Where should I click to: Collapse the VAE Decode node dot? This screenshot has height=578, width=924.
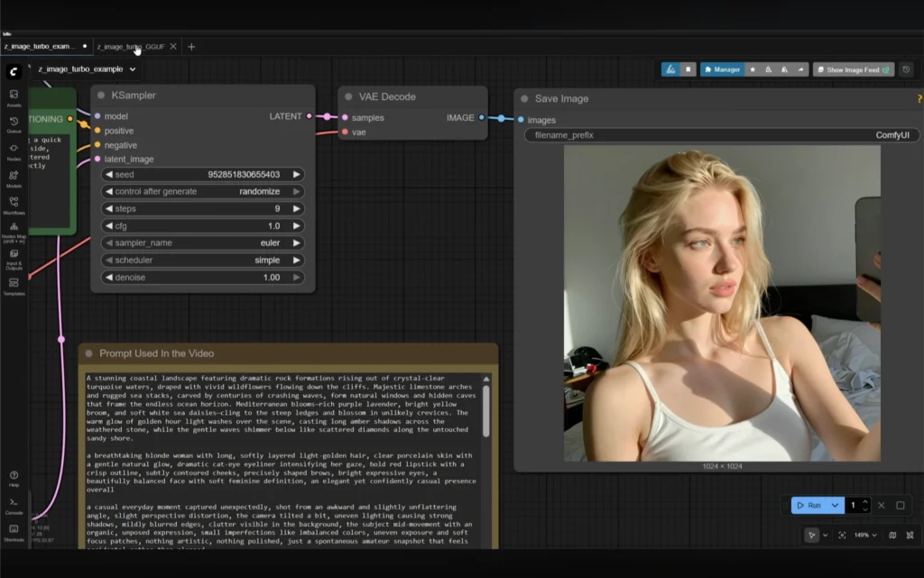pos(348,96)
